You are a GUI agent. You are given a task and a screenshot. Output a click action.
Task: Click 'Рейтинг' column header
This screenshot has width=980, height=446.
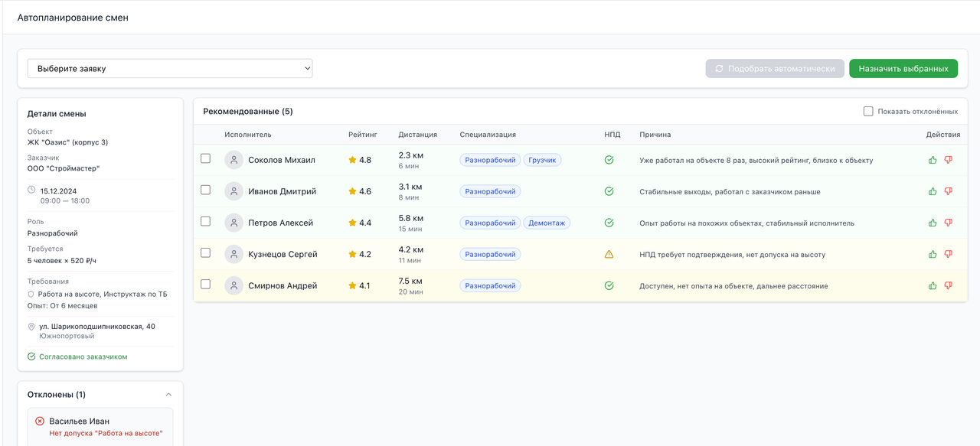coord(363,135)
